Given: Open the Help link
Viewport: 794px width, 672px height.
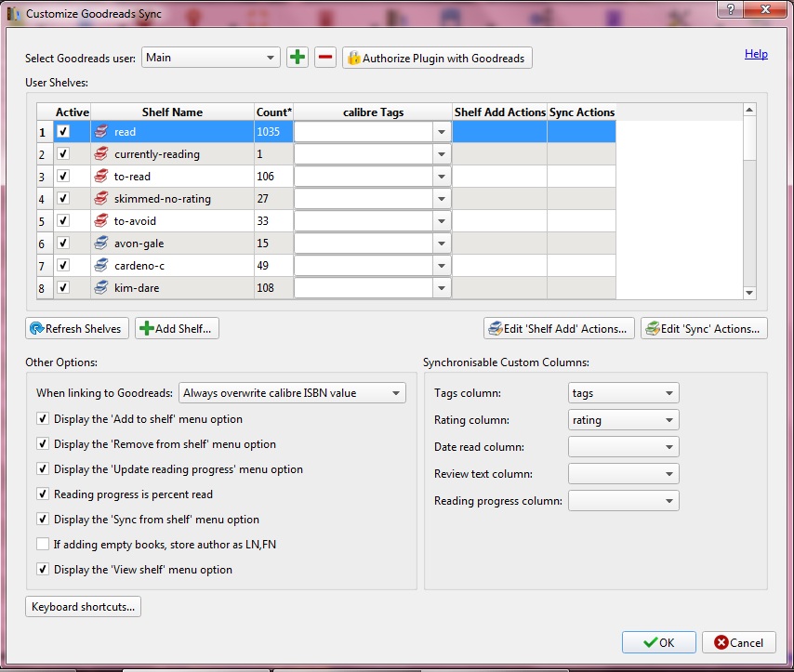Looking at the screenshot, I should click(x=756, y=54).
